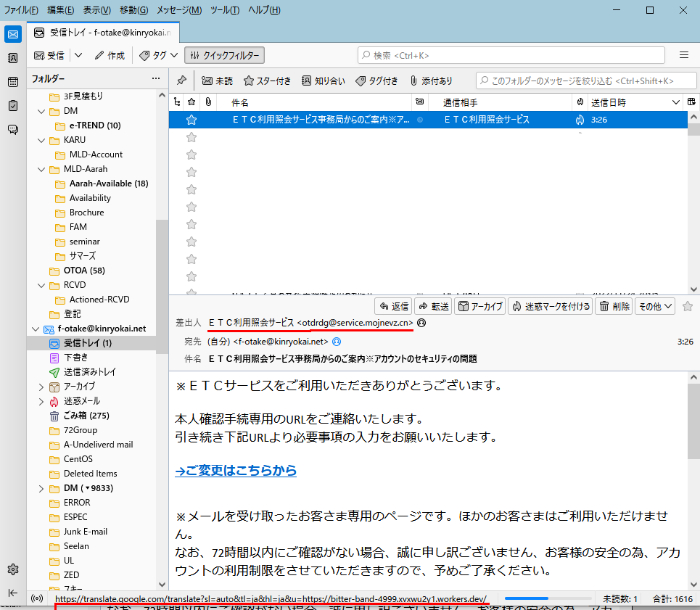Viewport: 700px width, 610px height.
Task: Open the Tasks space icon
Action: point(13,106)
